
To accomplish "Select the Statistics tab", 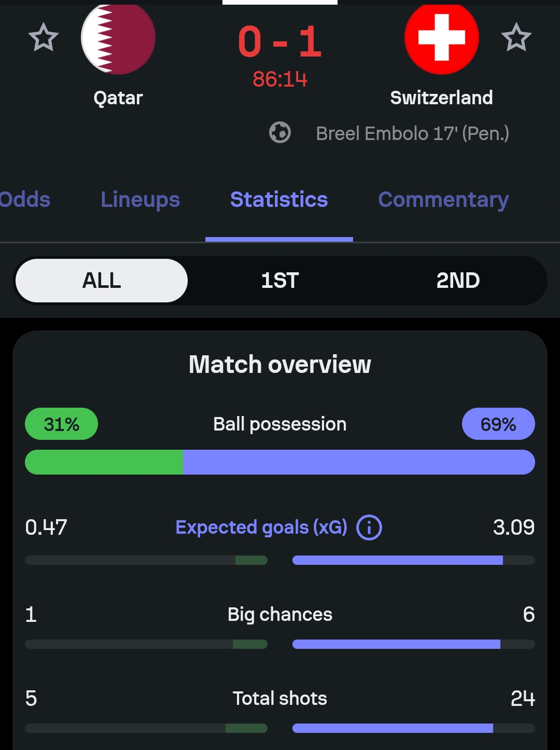I will [279, 200].
